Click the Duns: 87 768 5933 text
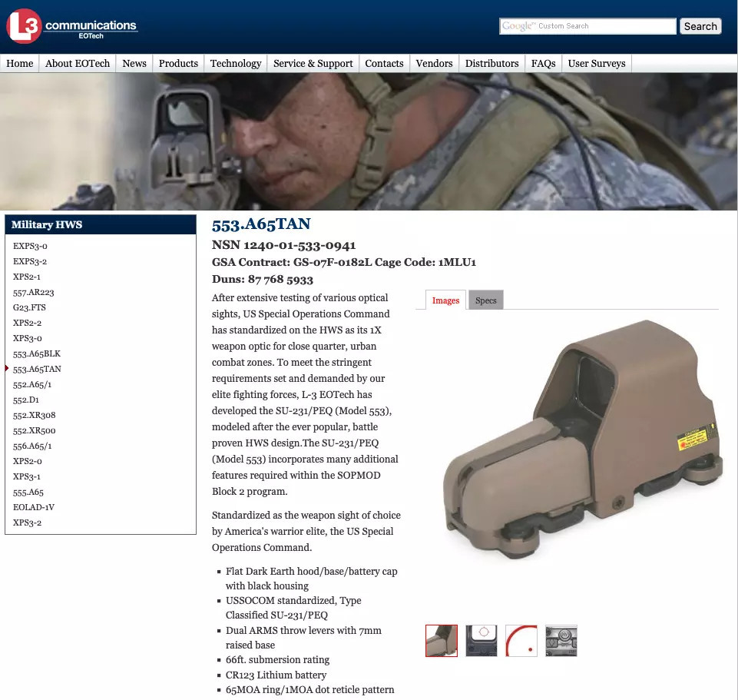738x700 pixels. 263,280
